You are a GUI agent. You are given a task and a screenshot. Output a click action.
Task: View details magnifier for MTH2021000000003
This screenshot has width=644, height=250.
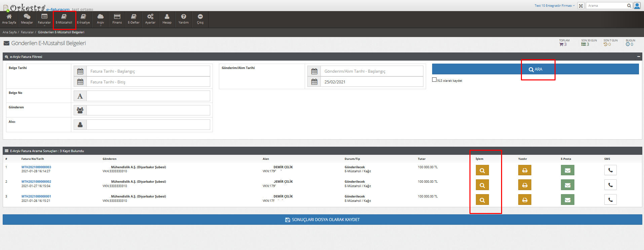coord(482,170)
